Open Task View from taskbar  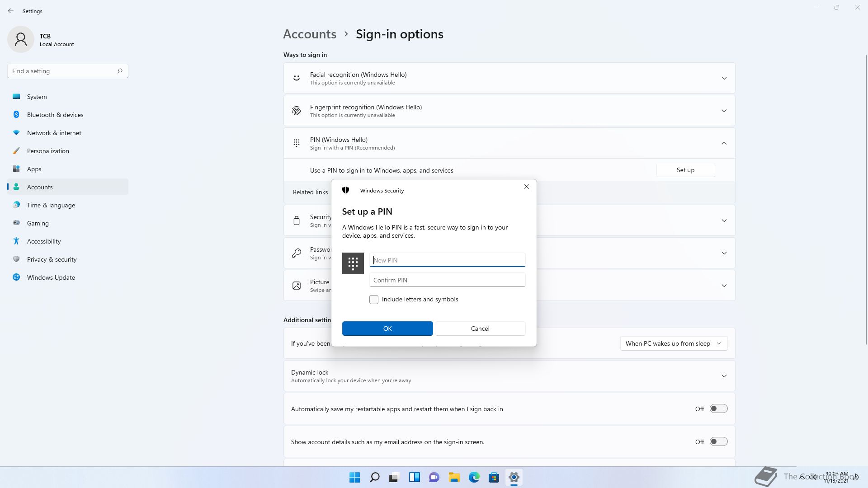point(394,477)
